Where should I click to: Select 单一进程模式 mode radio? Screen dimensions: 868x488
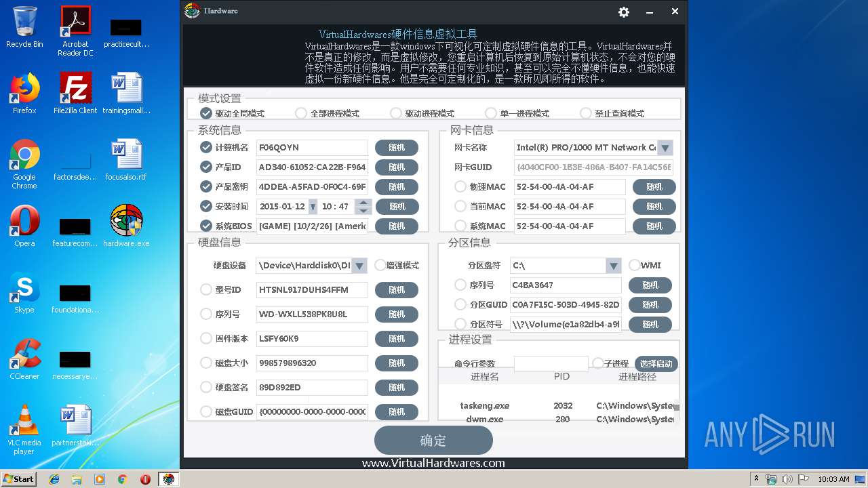tap(491, 113)
